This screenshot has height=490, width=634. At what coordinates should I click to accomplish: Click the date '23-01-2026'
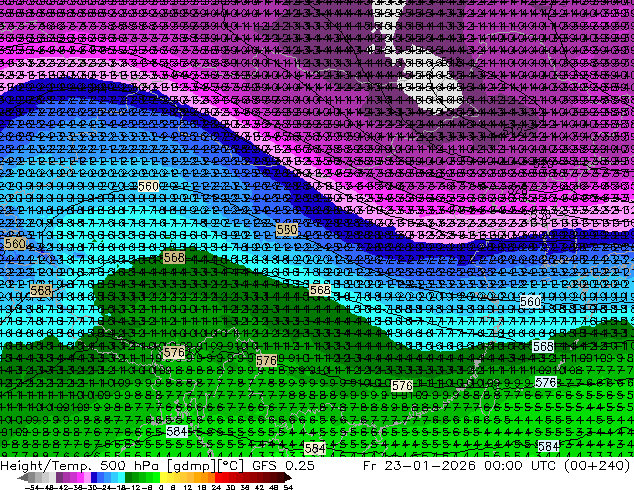[430, 465]
